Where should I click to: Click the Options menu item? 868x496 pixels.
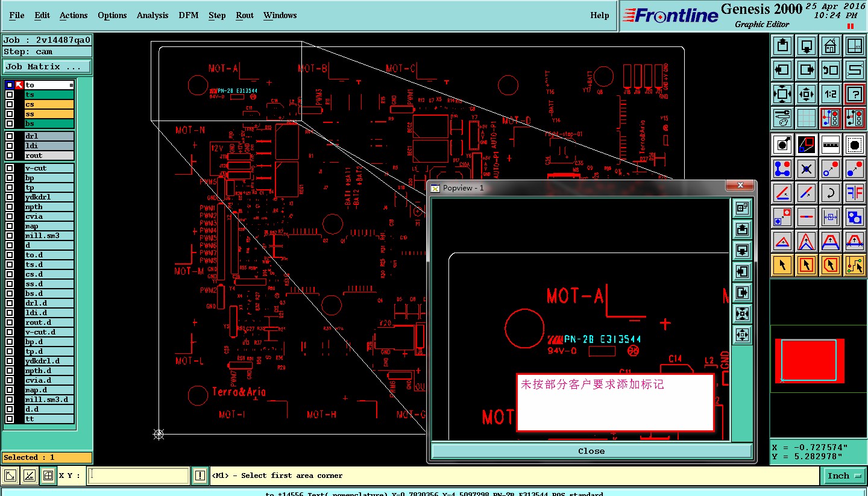pyautogui.click(x=112, y=15)
